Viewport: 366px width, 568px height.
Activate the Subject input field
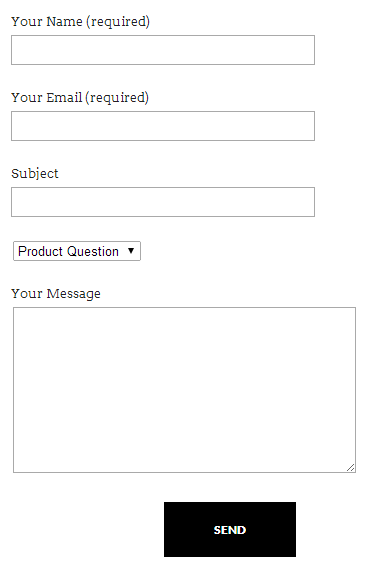pyautogui.click(x=163, y=202)
